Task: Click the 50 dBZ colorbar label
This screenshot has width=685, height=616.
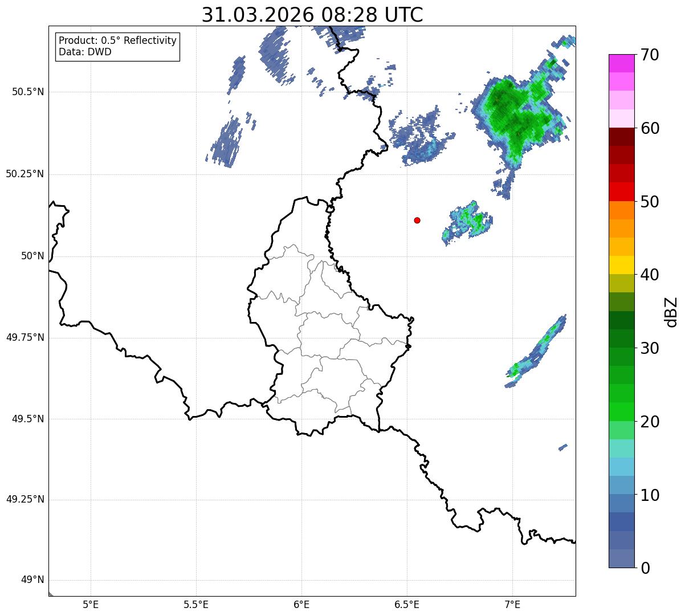Action: [x=650, y=202]
